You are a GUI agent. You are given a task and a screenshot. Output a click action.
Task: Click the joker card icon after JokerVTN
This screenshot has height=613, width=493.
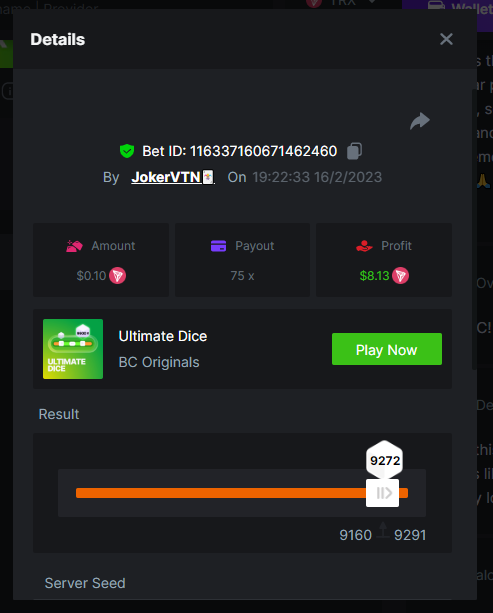208,177
